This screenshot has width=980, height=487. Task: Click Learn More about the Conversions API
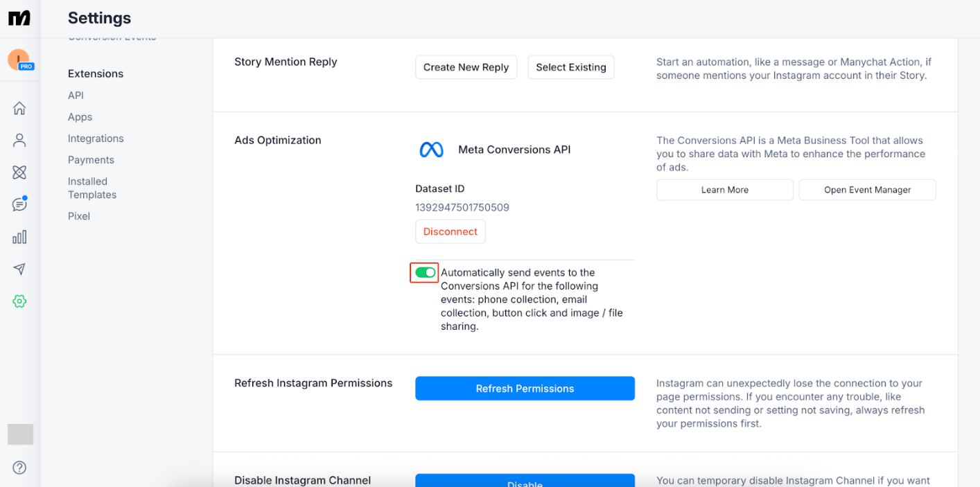724,189
